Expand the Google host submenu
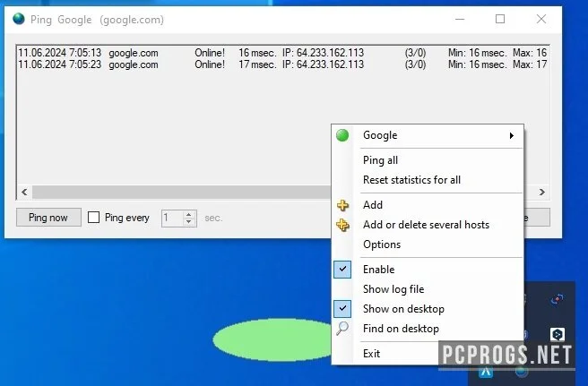This screenshot has width=588, height=386. (428, 135)
